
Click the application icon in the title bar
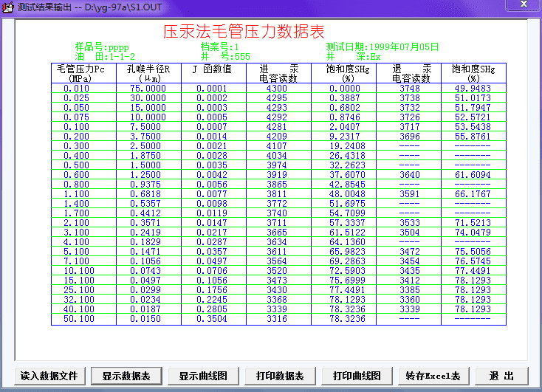pos(7,7)
